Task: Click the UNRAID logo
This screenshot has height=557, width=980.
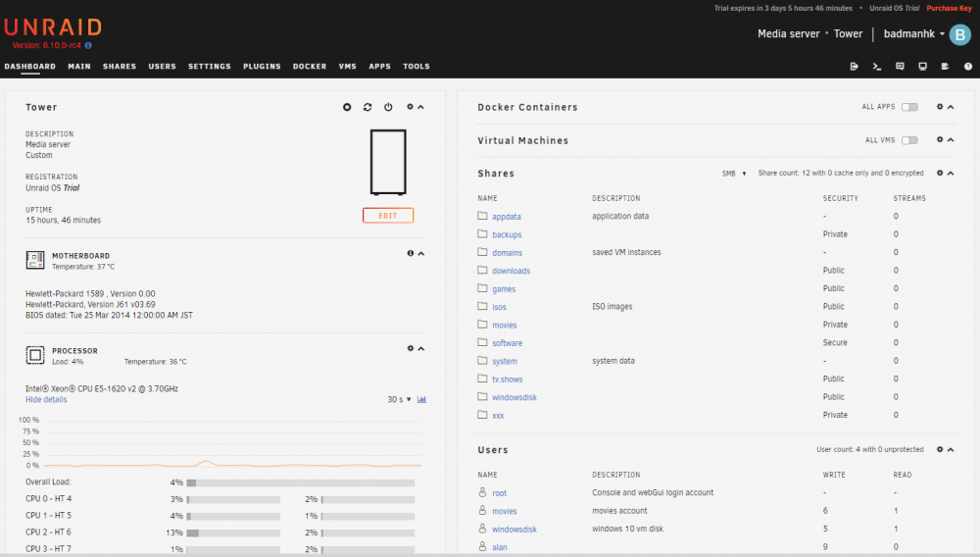Action: [x=53, y=27]
